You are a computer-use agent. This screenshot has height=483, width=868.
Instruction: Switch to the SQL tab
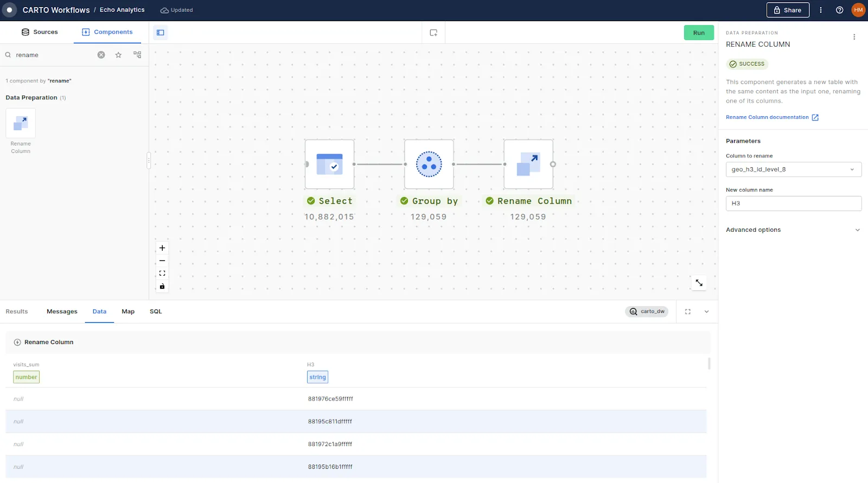click(x=156, y=312)
